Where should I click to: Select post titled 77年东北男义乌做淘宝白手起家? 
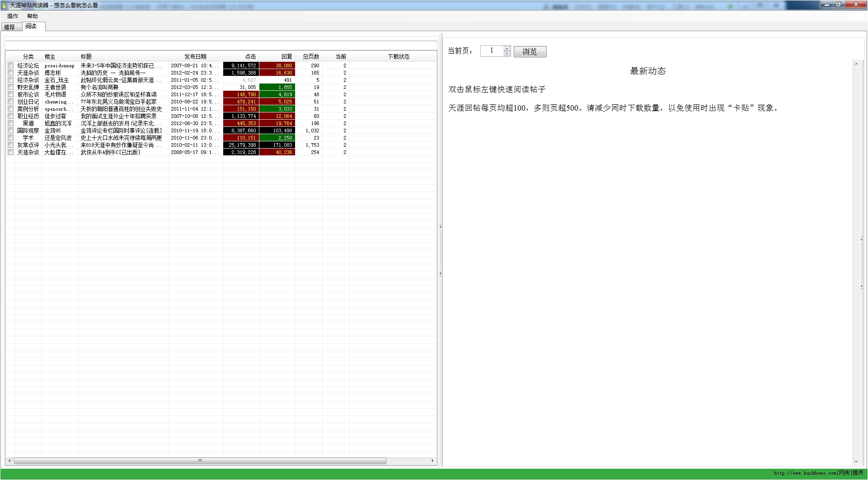118,102
